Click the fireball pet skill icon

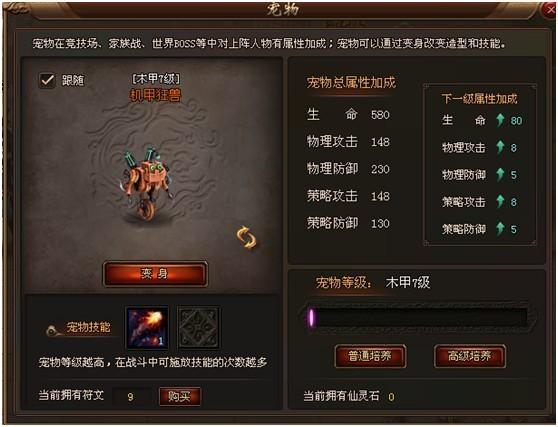tap(148, 328)
